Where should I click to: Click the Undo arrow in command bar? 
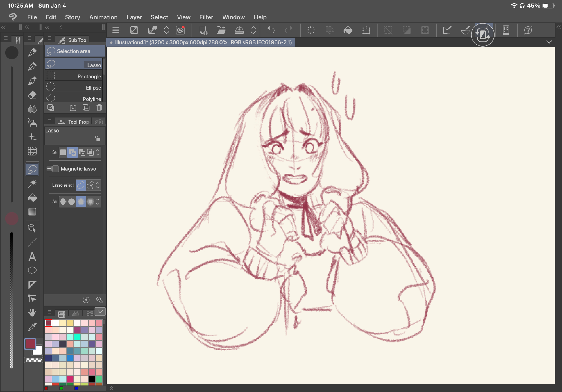[x=271, y=30]
